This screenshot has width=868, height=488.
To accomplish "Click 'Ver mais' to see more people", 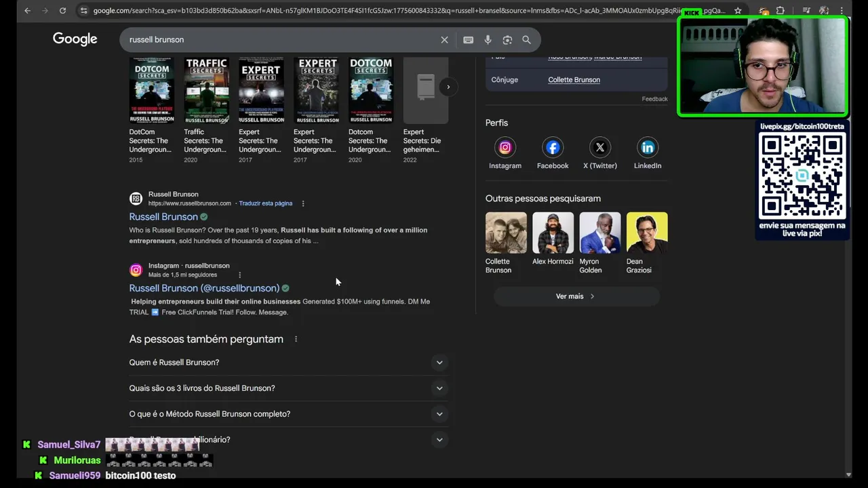I will tap(576, 296).
